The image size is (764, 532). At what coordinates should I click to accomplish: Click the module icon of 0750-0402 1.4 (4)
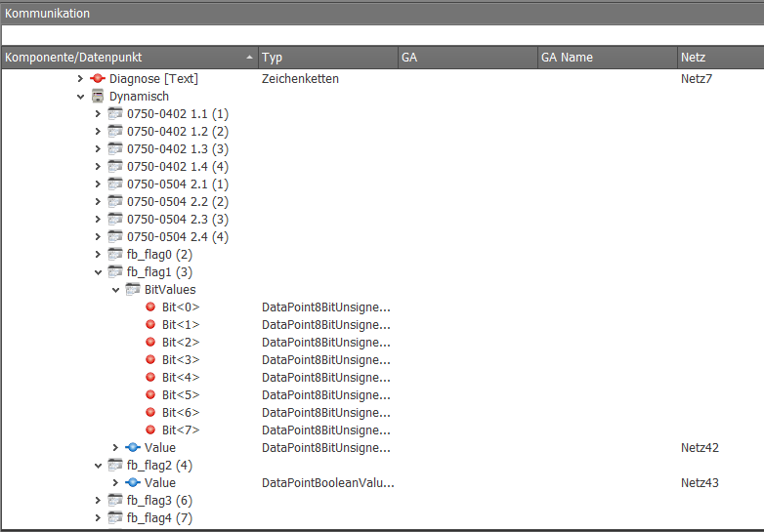pos(115,167)
